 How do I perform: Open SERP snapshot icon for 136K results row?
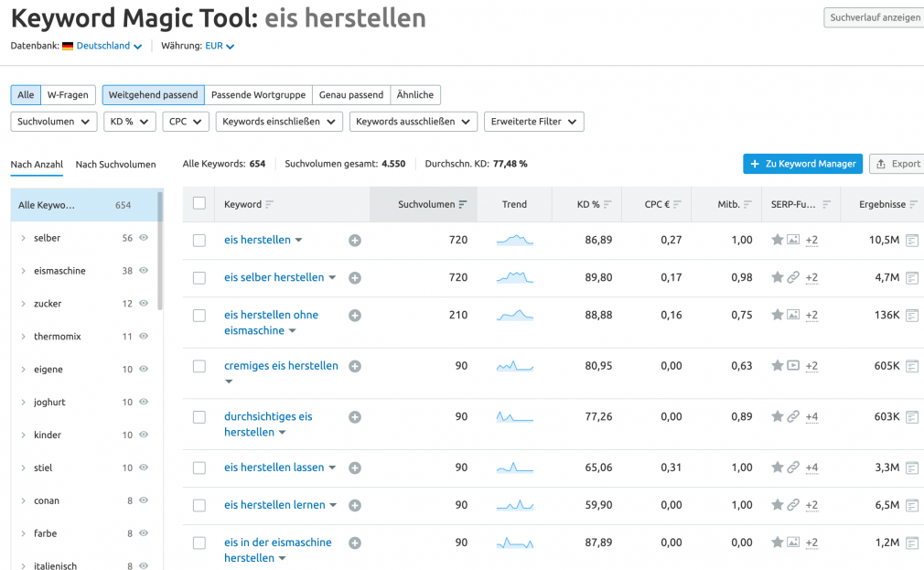912,316
